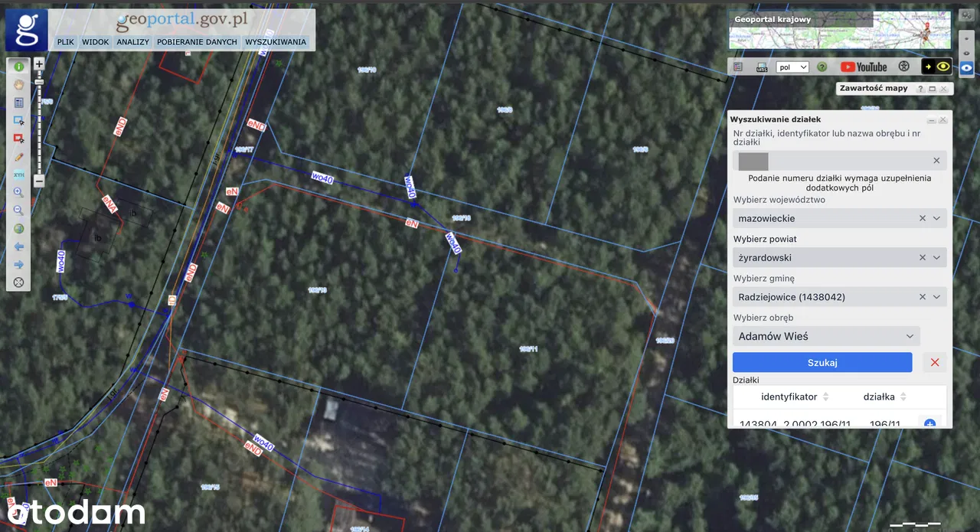Click the magnifier zoom-in tool
Viewport: 980px width, 532px height.
tap(18, 193)
